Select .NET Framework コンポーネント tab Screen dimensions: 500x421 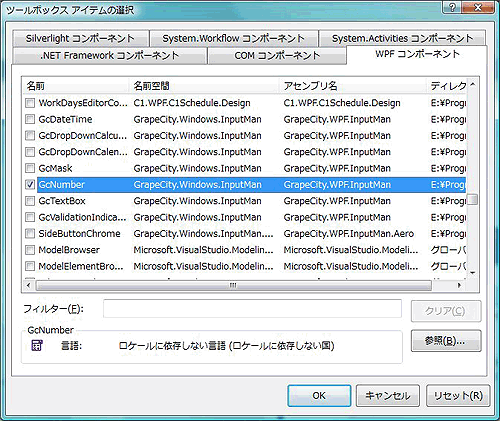click(109, 55)
